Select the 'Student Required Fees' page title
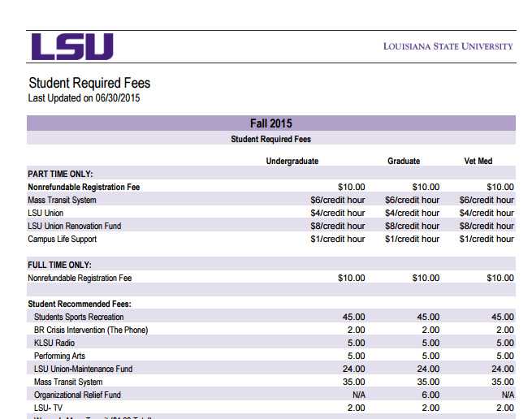The height and width of the screenshot is (419, 532). pyautogui.click(x=89, y=83)
